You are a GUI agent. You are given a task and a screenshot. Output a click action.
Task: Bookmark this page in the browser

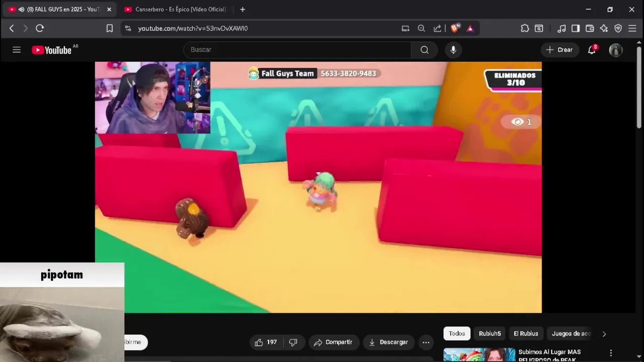point(110,28)
